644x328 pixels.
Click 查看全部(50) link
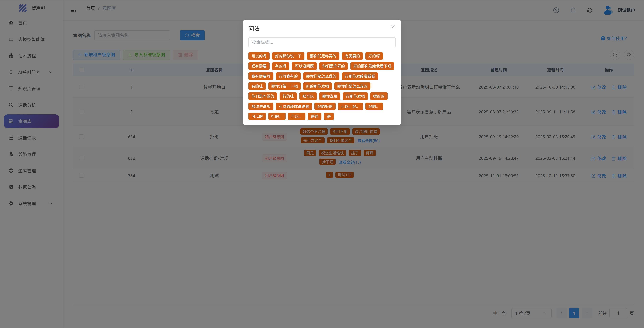click(368, 141)
